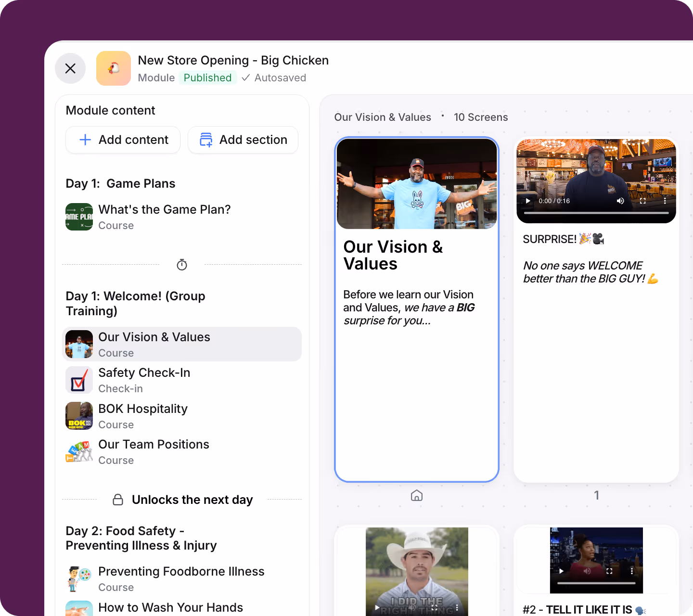Image resolution: width=693 pixels, height=616 pixels.
Task: Click the 10 Screens label
Action: coord(481,117)
